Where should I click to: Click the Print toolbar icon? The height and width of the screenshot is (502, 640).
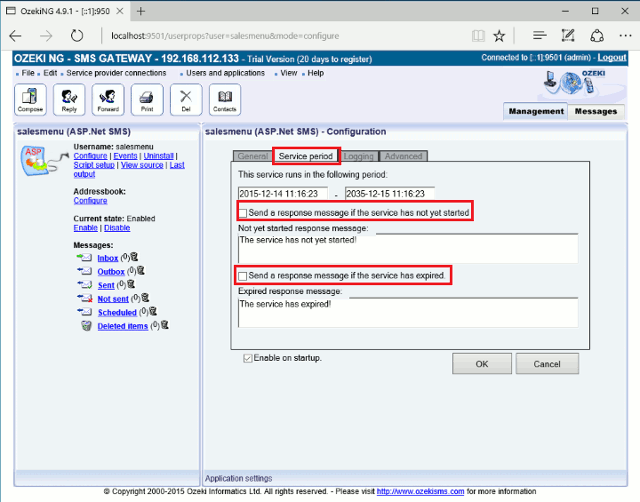(x=147, y=100)
